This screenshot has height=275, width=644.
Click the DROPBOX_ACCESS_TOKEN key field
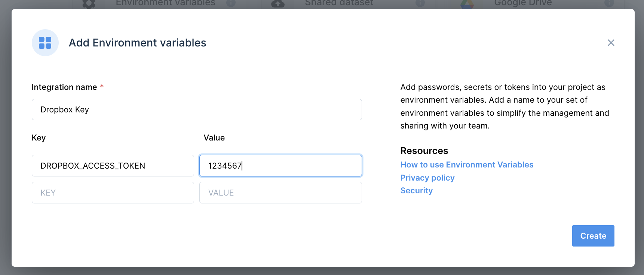pos(113,166)
